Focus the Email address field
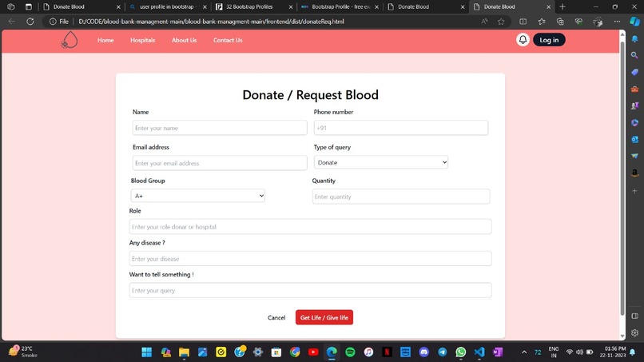Image resolution: width=644 pixels, height=362 pixels. click(x=220, y=163)
